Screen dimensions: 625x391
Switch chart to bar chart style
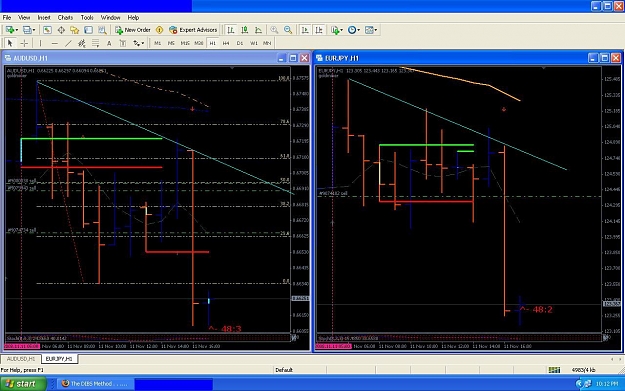coord(231,30)
